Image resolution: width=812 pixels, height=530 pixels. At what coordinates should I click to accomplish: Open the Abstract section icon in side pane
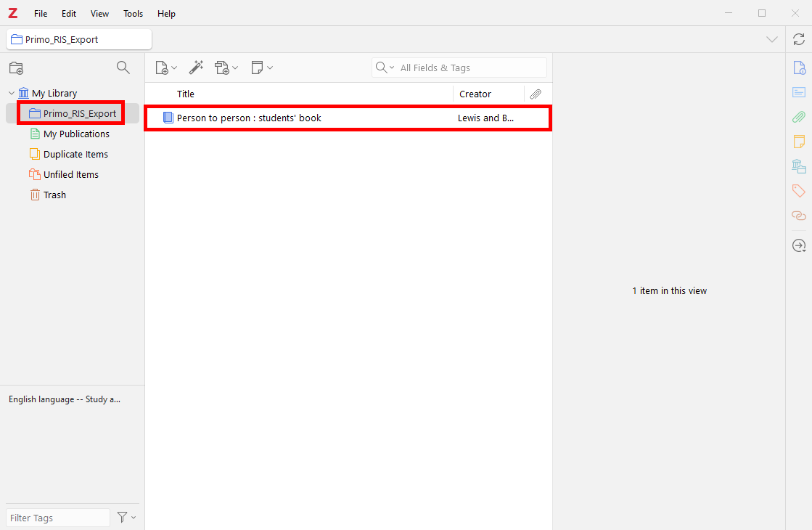798,92
